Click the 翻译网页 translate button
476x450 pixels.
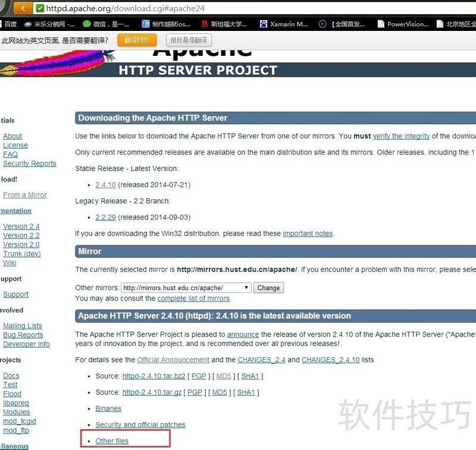pos(137,40)
